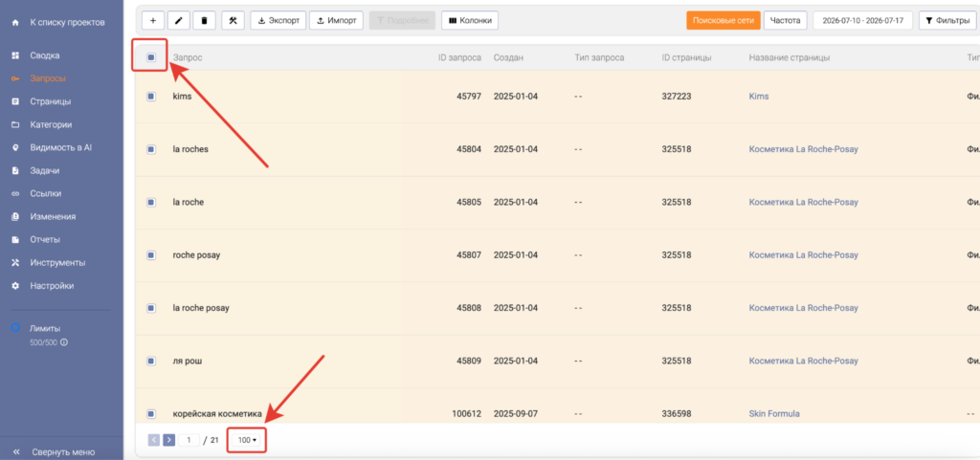
Task: Open the Фильтры button
Action: tap(947, 20)
